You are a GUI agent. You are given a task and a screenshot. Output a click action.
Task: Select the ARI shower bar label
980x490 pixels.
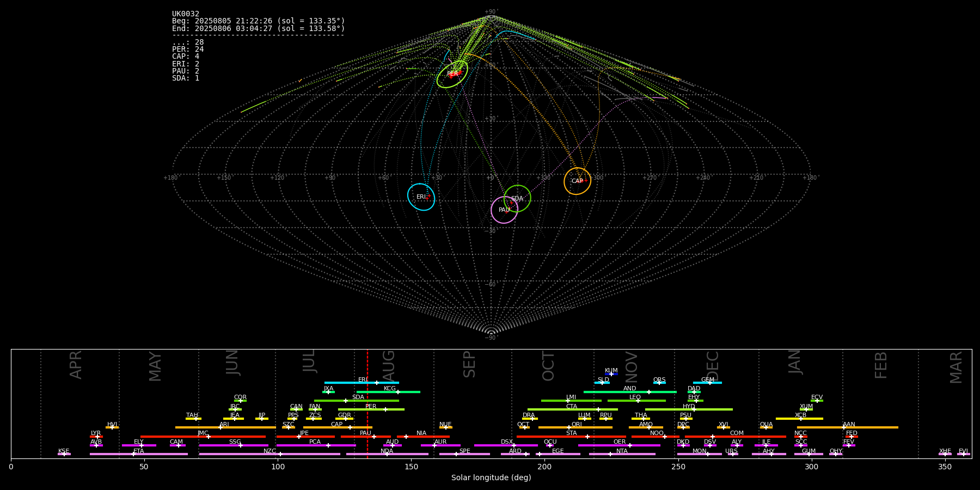(x=224, y=425)
